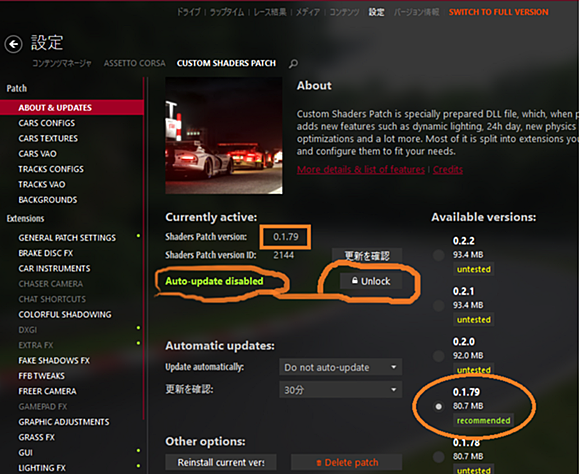Screen dimensions: 586x474
Task: Click version ID value 2144
Action: [x=283, y=255]
